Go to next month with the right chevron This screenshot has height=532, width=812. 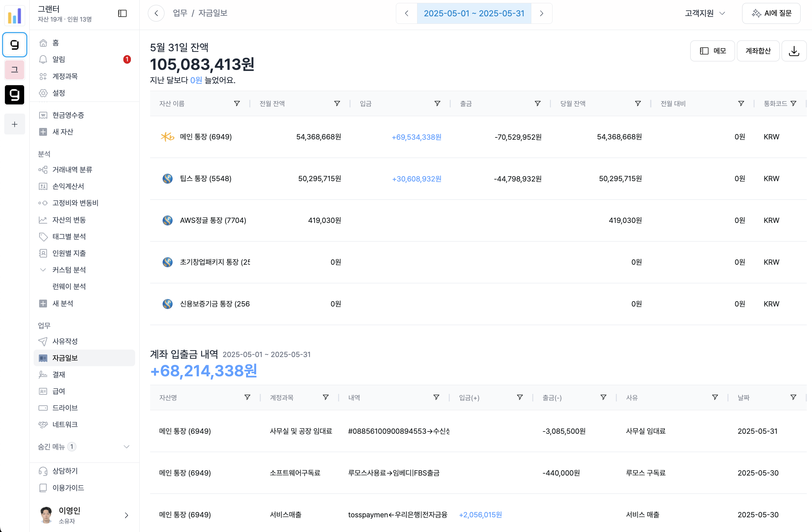(x=541, y=13)
